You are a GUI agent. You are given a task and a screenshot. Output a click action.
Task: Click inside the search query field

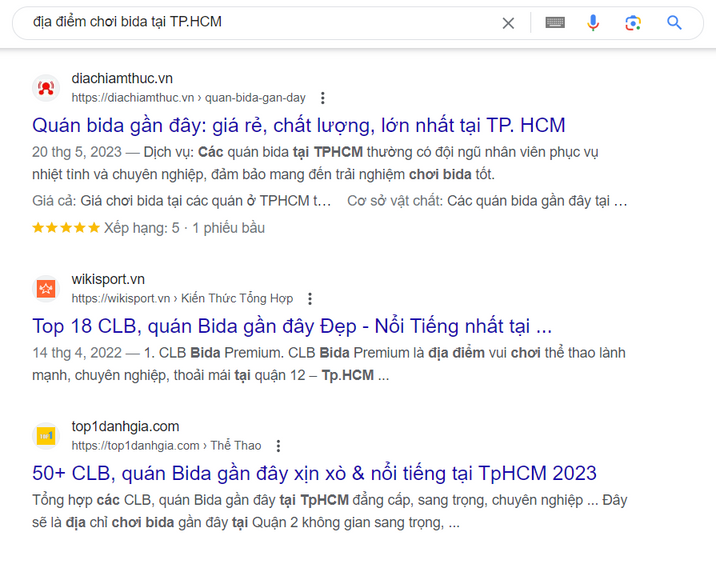250,22
